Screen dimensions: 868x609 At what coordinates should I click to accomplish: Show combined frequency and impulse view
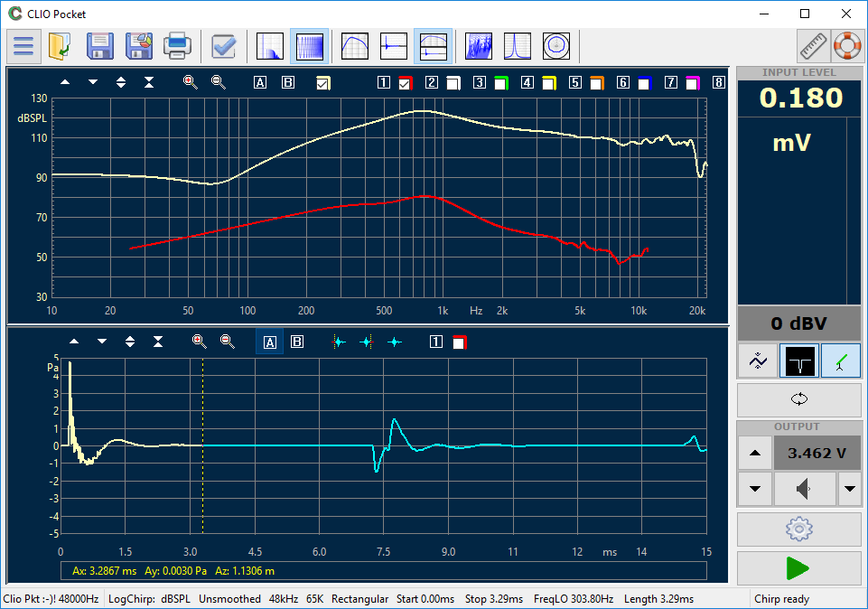(x=434, y=46)
